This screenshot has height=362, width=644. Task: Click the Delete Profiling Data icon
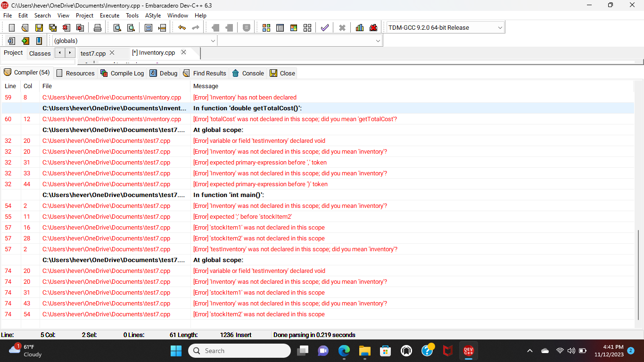tap(373, 27)
